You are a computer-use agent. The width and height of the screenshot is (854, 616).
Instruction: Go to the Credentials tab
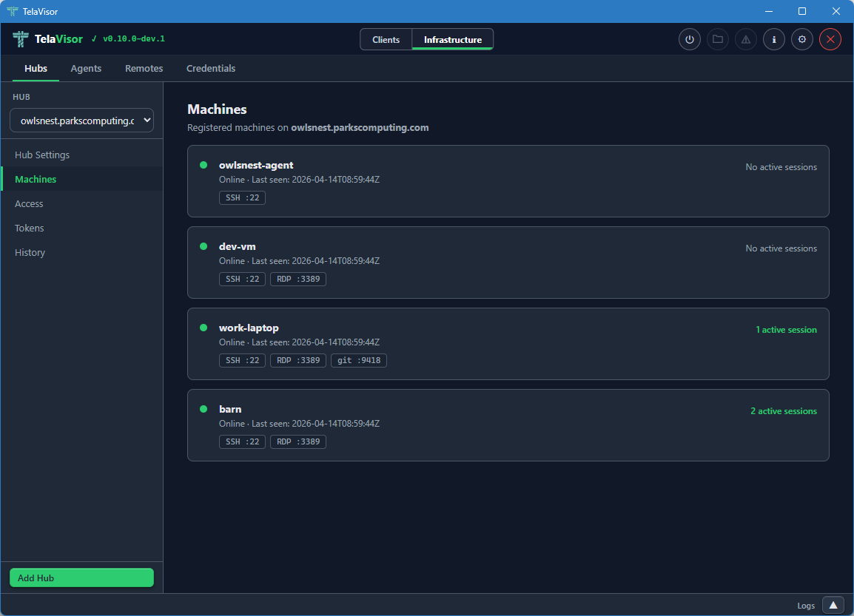coord(211,68)
